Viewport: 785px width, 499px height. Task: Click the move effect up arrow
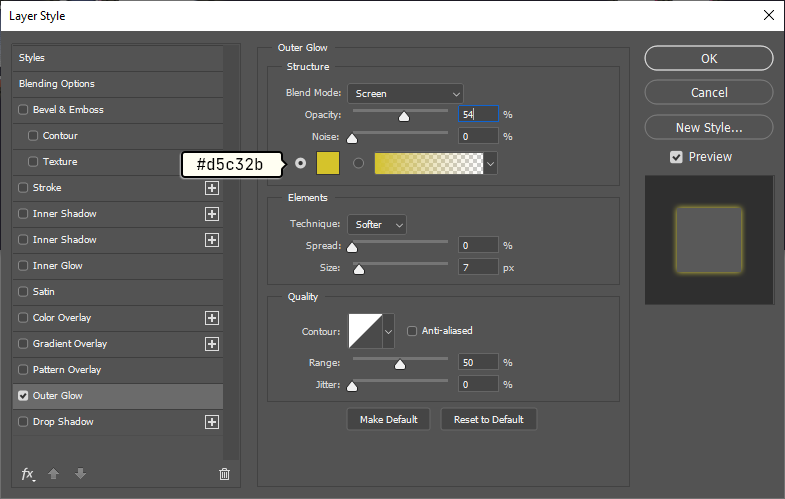56,474
